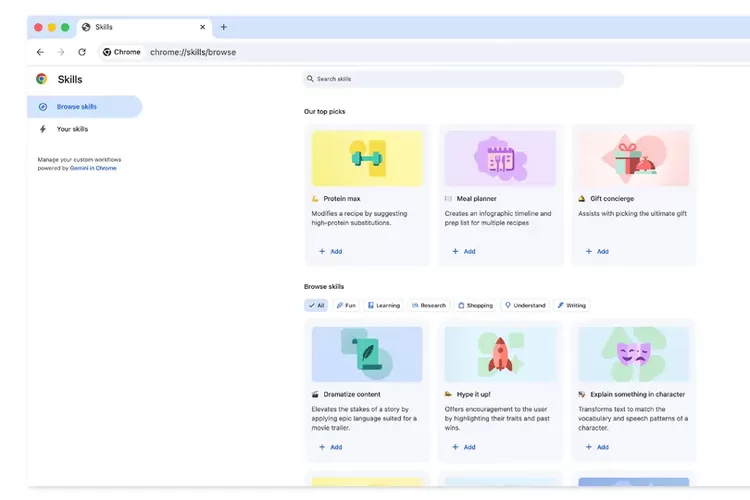This screenshot has width=750, height=500.
Task: Add the Hype it up! skill
Action: (464, 447)
